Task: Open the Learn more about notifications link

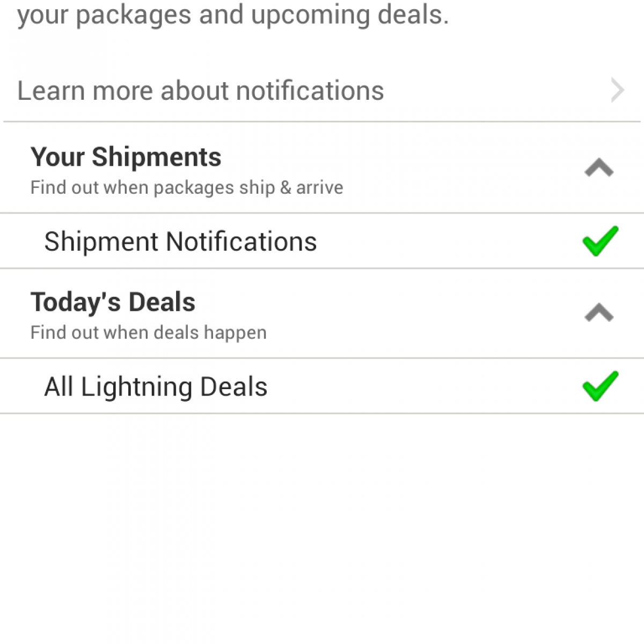Action: 200,90
